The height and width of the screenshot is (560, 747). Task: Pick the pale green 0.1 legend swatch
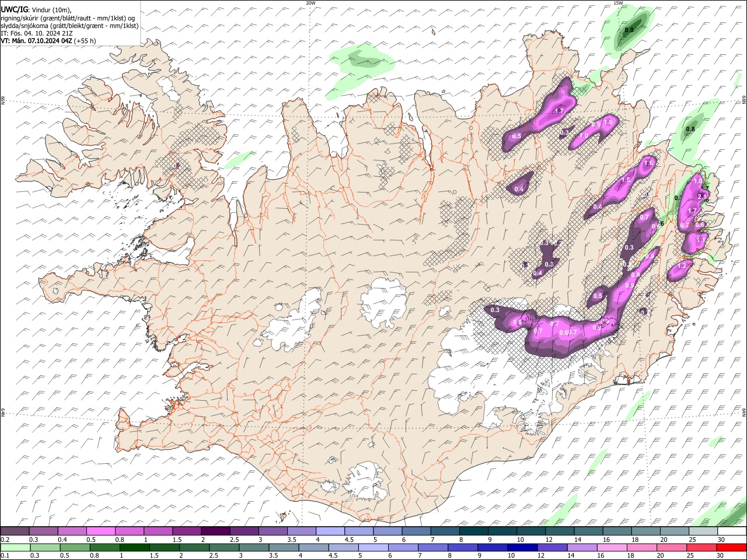point(15,547)
